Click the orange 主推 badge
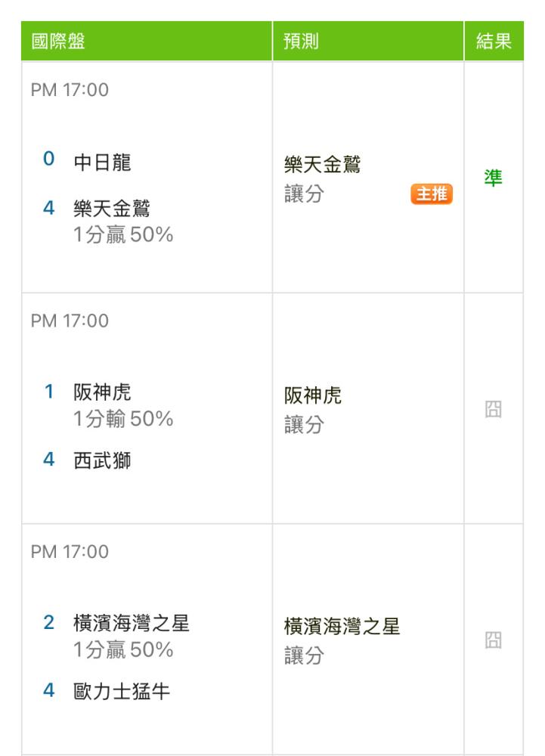Image resolution: width=545 pixels, height=756 pixels. [x=431, y=194]
